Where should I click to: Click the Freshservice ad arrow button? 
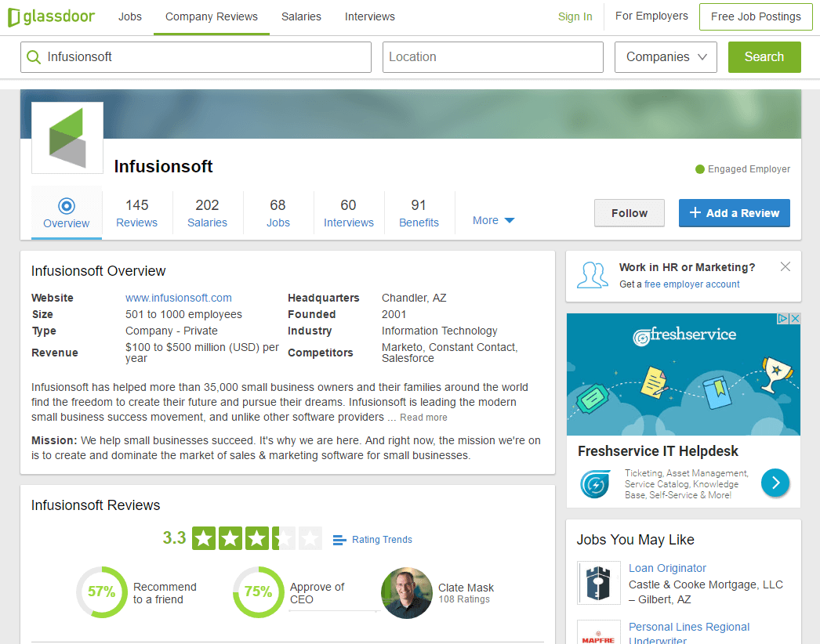click(x=775, y=483)
